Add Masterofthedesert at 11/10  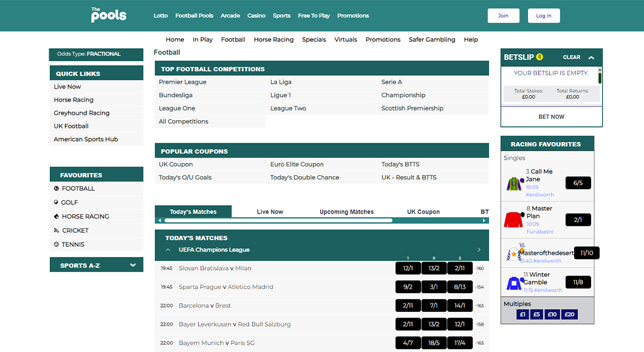(x=586, y=252)
